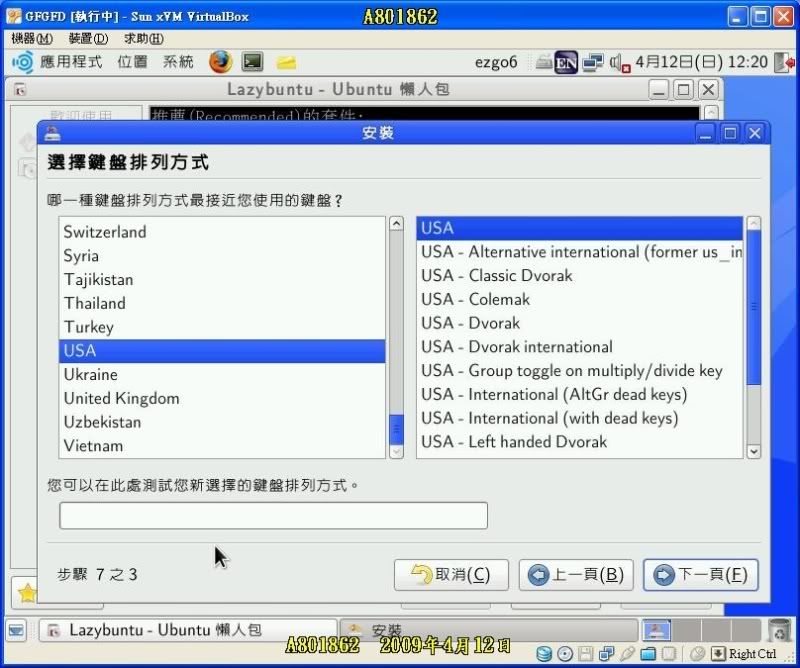Click the VirtualBox network status icon
The height and width of the screenshot is (668, 800).
tap(607, 654)
